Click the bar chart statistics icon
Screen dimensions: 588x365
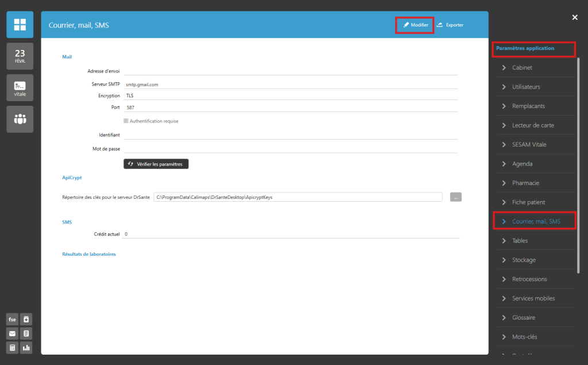[x=26, y=348]
